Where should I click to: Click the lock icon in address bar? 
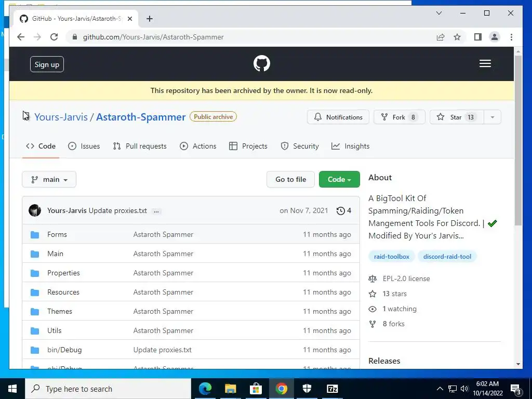click(x=75, y=37)
